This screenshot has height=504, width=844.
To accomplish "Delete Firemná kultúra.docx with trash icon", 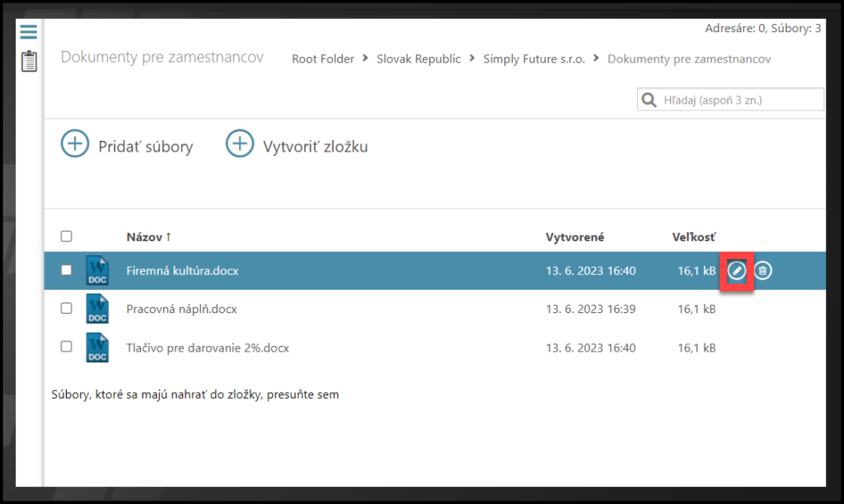I will (x=763, y=270).
